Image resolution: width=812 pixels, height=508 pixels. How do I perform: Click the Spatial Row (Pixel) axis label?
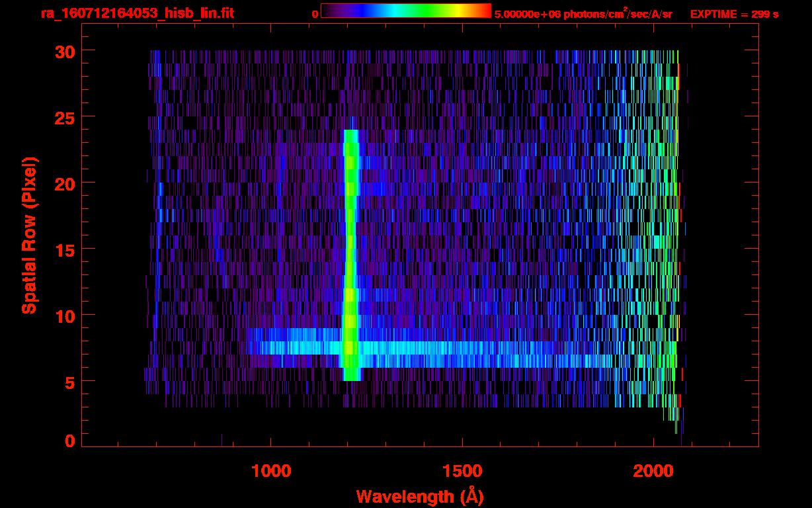tap(29, 235)
